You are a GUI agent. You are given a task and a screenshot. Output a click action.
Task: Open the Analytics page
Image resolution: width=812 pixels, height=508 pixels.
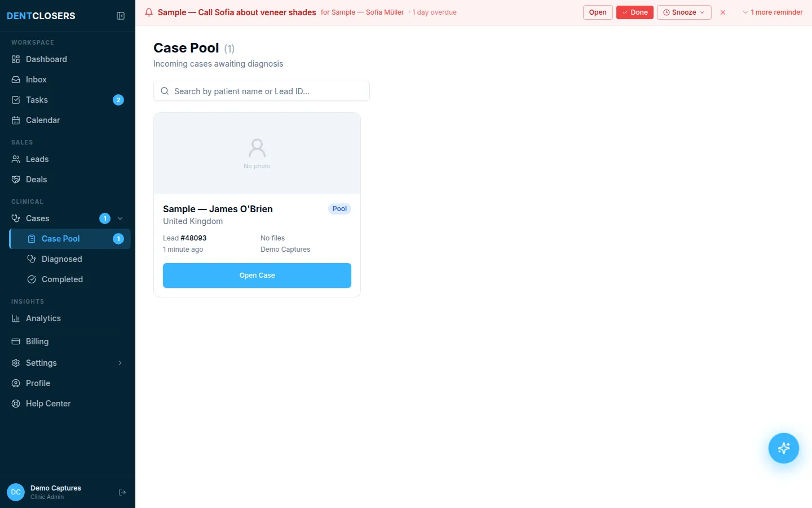(68, 318)
